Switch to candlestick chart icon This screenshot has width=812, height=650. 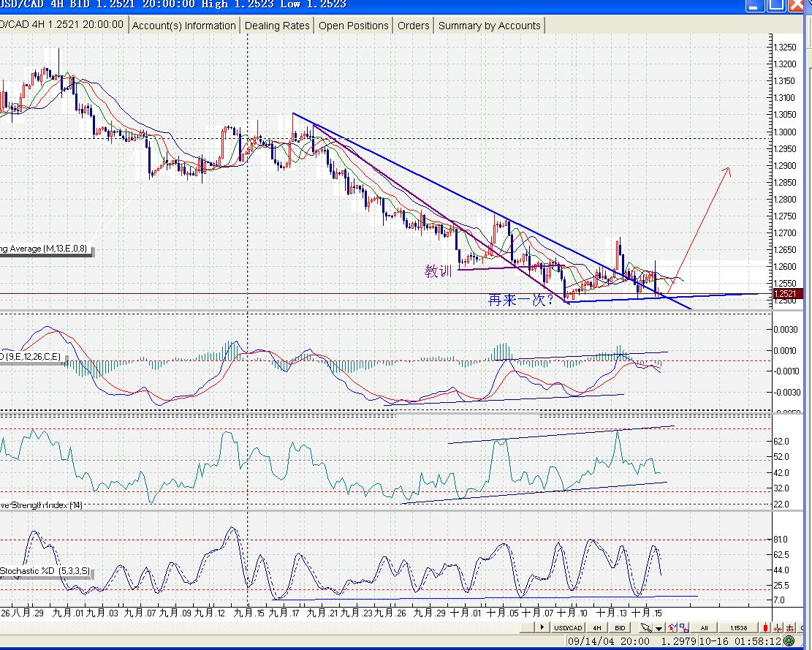766,628
